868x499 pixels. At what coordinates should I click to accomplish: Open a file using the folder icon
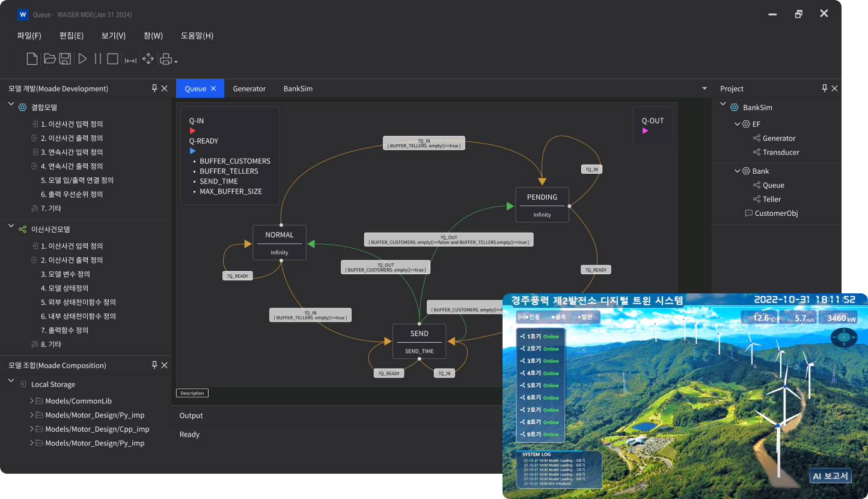coord(50,59)
